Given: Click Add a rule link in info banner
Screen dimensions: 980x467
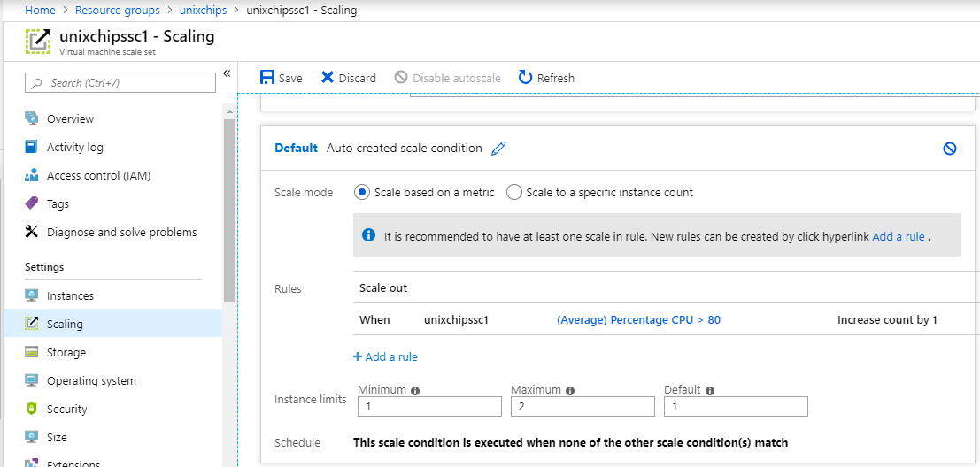Looking at the screenshot, I should click(x=899, y=237).
